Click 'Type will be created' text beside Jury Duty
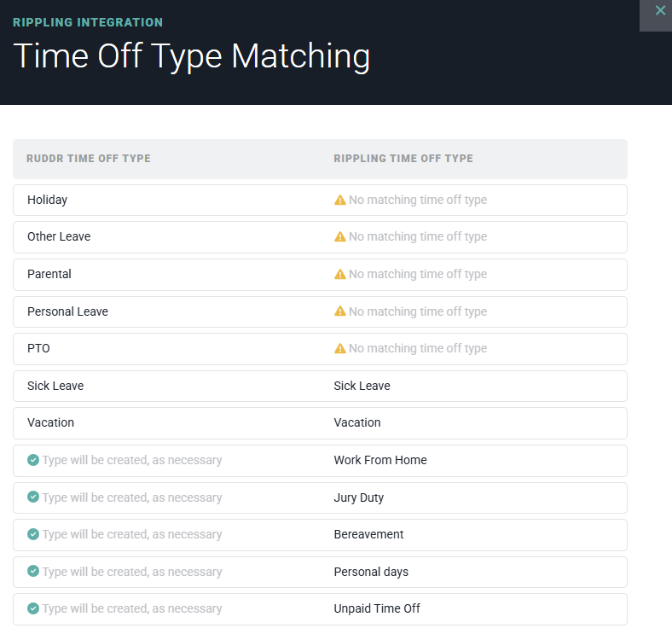Image resolution: width=672 pixels, height=640 pixels. (132, 497)
